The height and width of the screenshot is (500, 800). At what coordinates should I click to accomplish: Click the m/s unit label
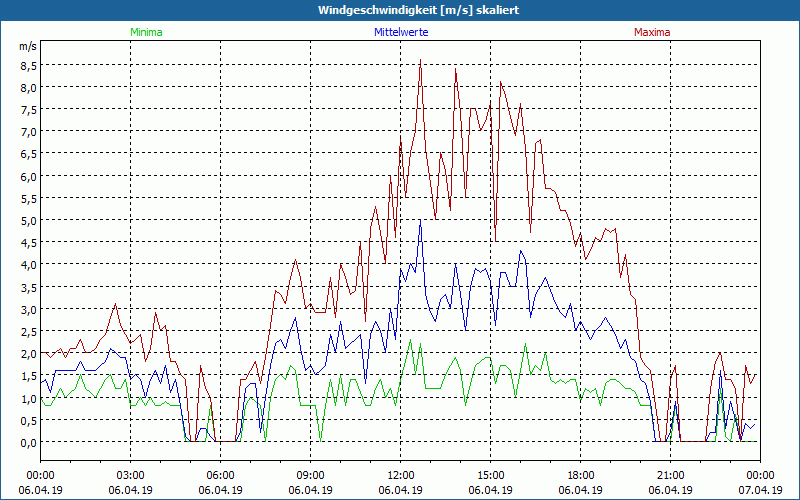(x=28, y=46)
